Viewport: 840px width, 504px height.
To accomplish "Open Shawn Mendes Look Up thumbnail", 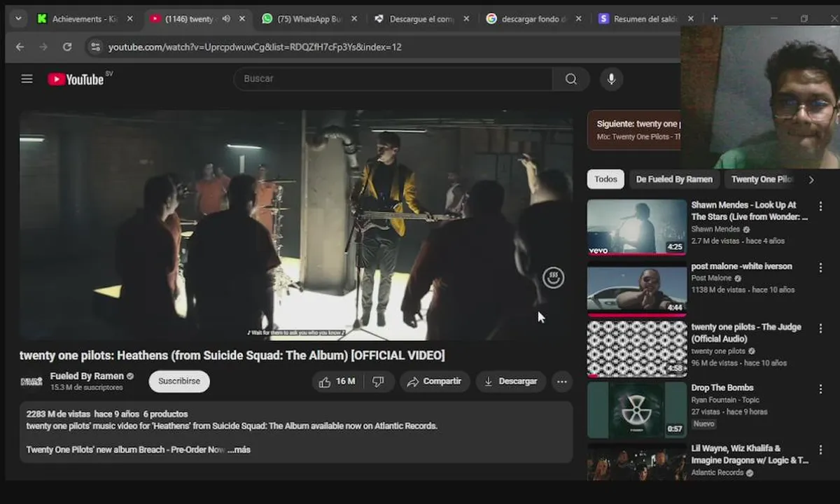I will [637, 227].
